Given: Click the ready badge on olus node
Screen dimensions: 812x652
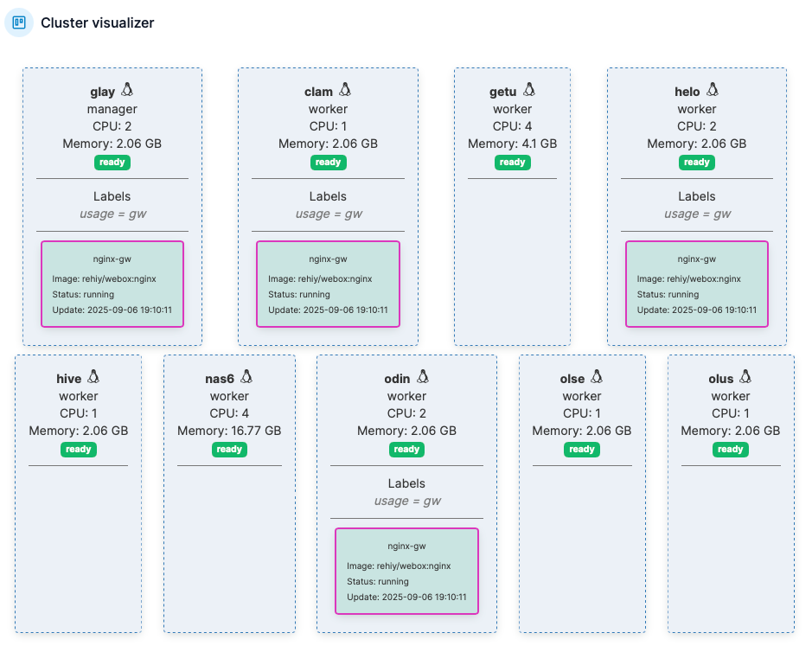Looking at the screenshot, I should pyautogui.click(x=730, y=449).
